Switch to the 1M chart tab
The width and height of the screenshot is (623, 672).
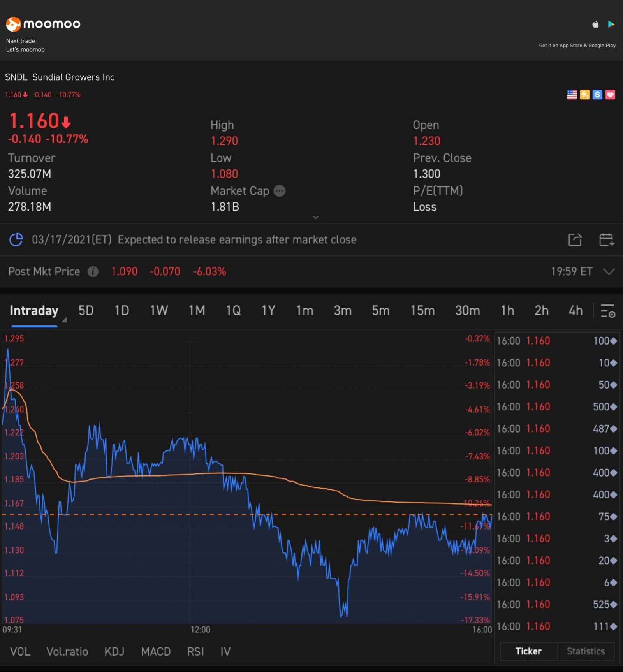197,311
